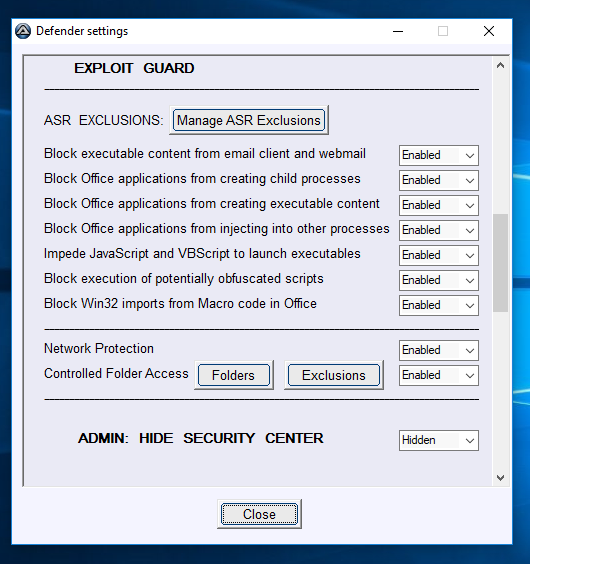Screen dimensions: 614x564
Task: Click the Block executable content from email client label
Action: point(205,154)
